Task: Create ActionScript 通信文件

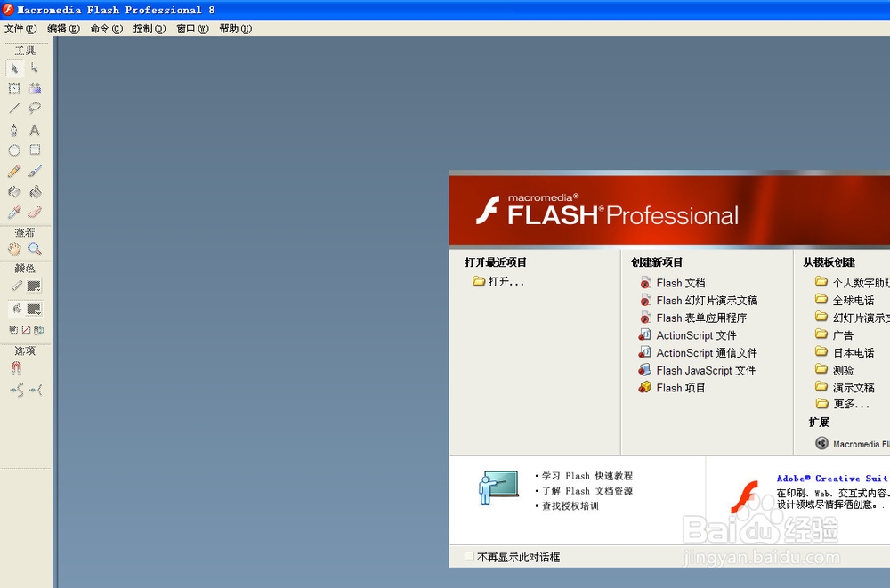Action: point(698,353)
